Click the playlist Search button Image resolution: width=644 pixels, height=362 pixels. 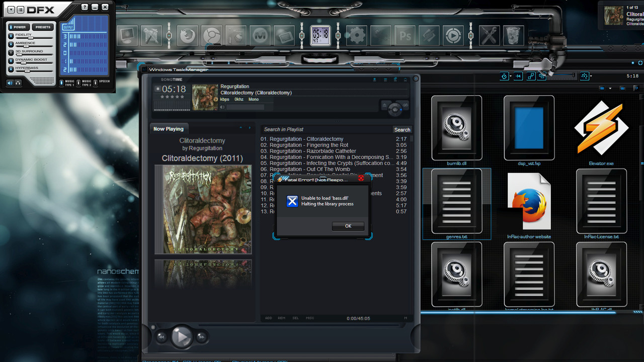(402, 129)
